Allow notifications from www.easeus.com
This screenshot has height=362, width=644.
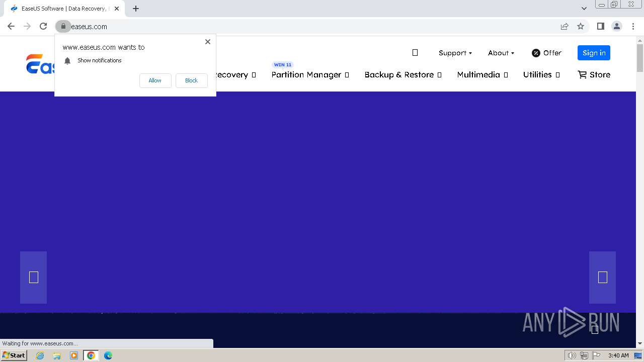tap(155, 80)
